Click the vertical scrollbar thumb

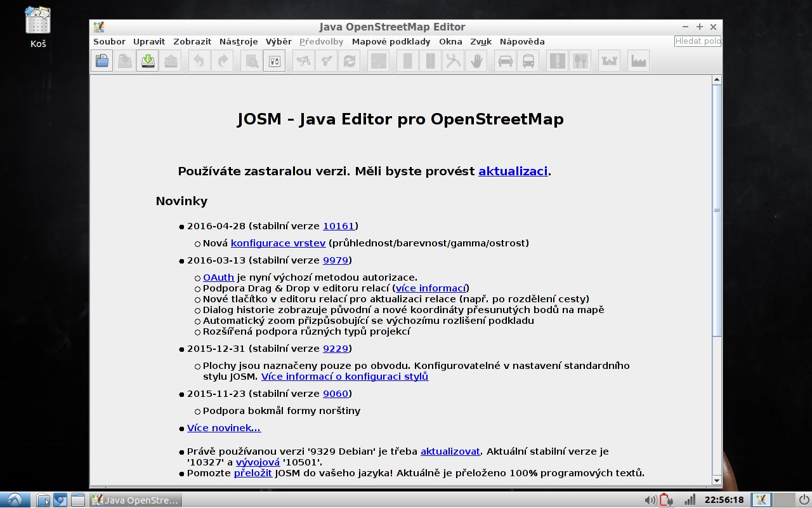(x=717, y=210)
